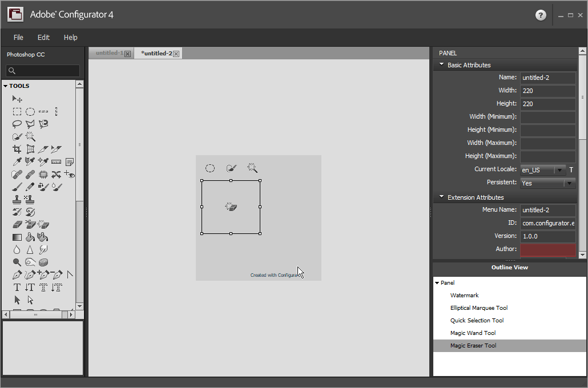Image resolution: width=588 pixels, height=388 pixels.
Task: Close the untitled-1 tab
Action: tap(127, 54)
